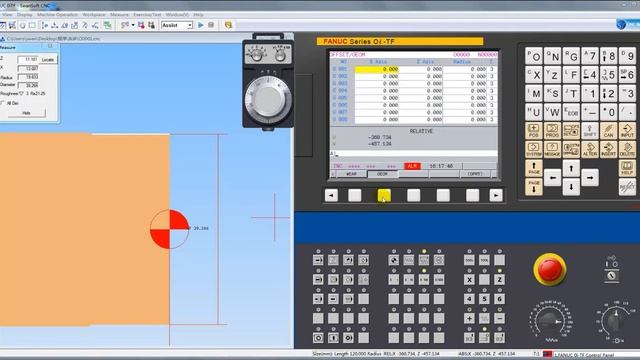Select the WEAR tab on CNC screen
The image size is (640, 360).
coord(351,174)
